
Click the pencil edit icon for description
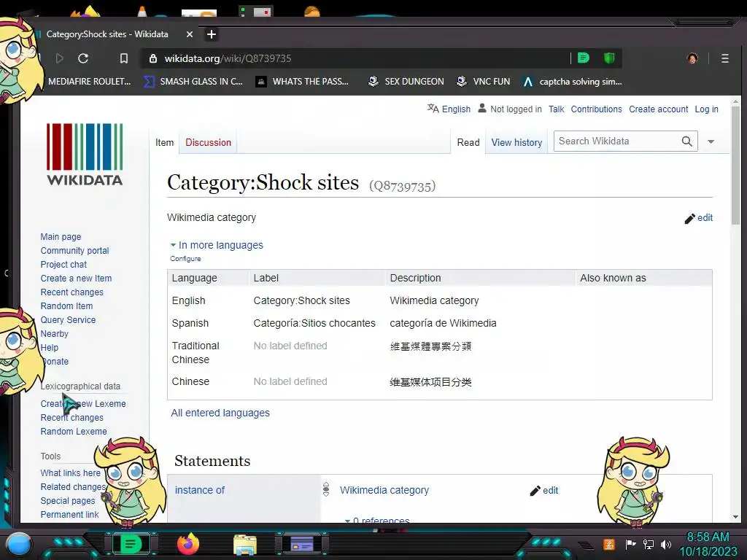[689, 219]
